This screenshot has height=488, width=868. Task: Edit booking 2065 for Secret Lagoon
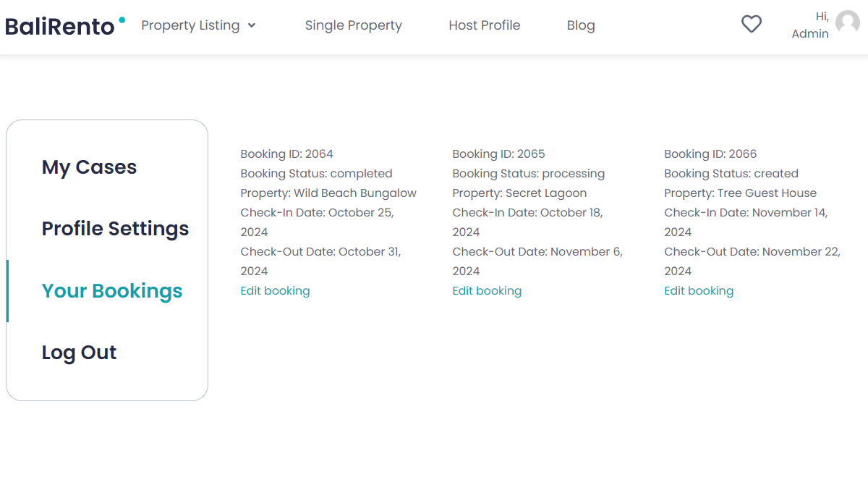[487, 290]
